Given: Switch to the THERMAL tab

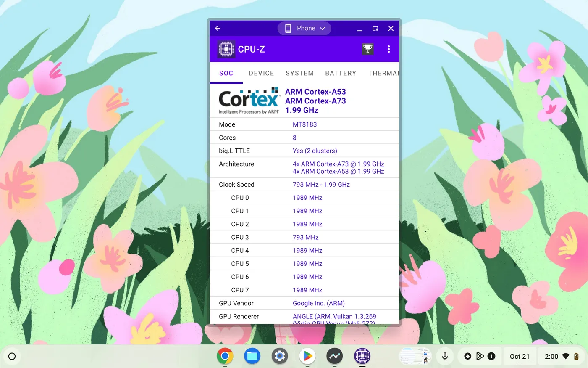Looking at the screenshot, I should tap(383, 73).
